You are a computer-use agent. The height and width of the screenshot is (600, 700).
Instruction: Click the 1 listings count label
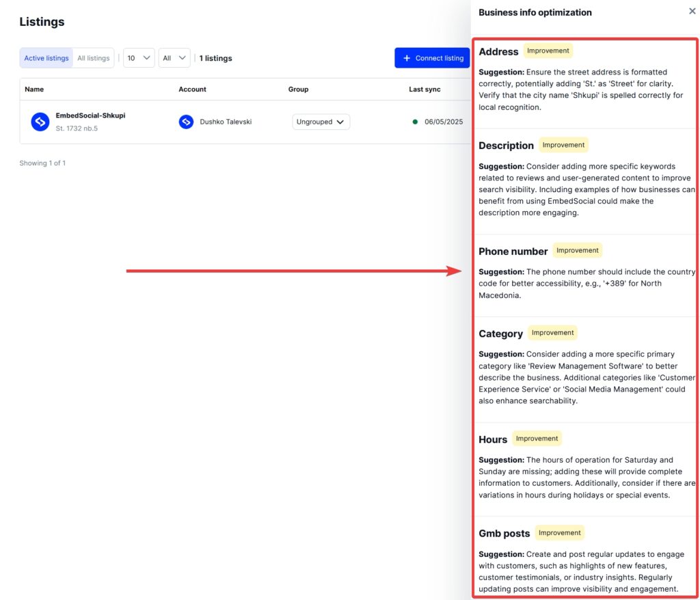tap(215, 58)
